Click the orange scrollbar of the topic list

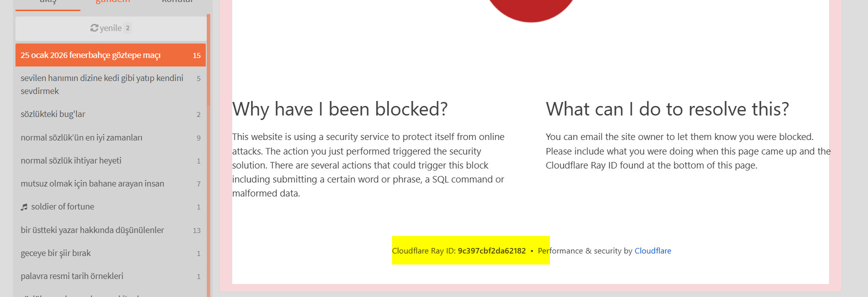[208, 150]
